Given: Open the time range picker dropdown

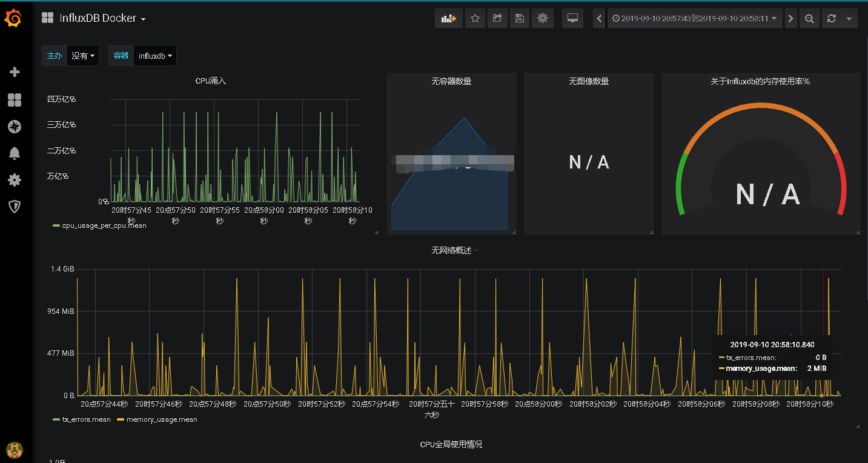Looking at the screenshot, I should [x=695, y=18].
